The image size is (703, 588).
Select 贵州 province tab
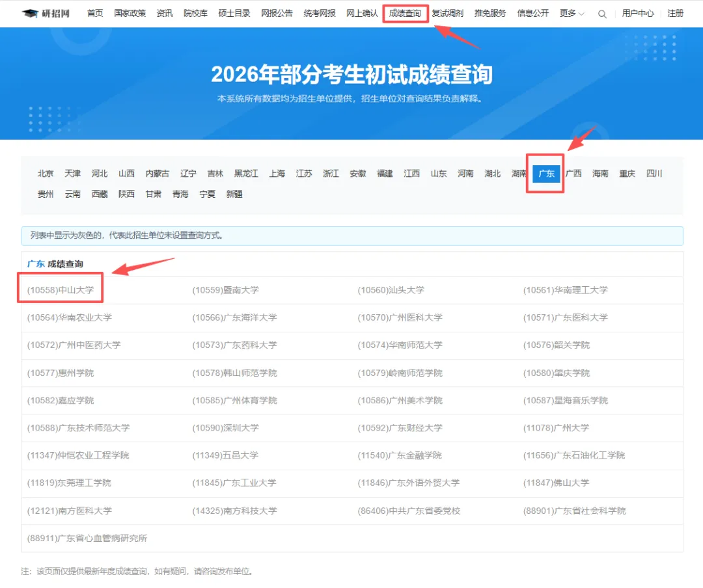tap(46, 194)
